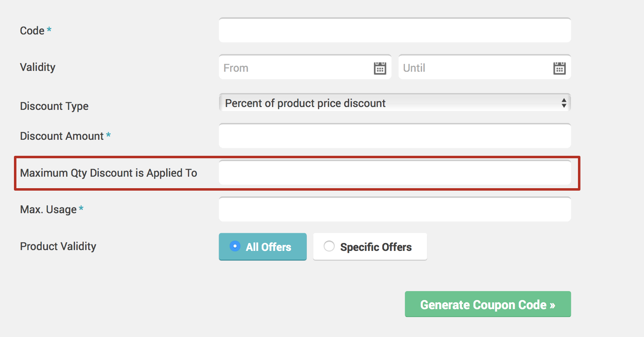Expand the Discount Type dropdown
Screen dimensions: 644x337
(395, 103)
